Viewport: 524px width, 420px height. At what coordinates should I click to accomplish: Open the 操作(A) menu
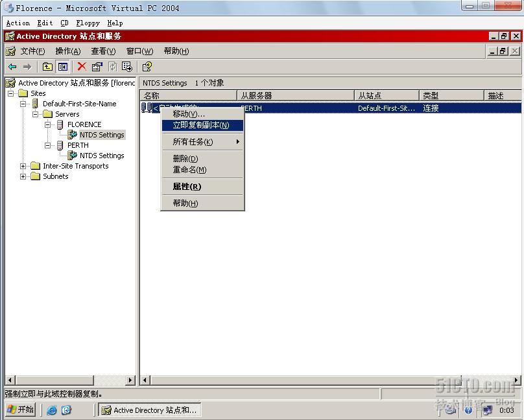pyautogui.click(x=68, y=51)
